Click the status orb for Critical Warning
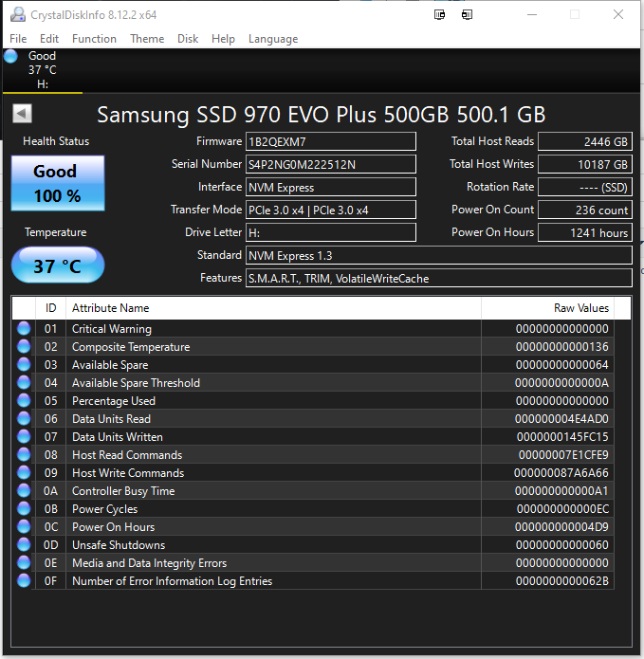This screenshot has width=644, height=659. click(x=24, y=329)
